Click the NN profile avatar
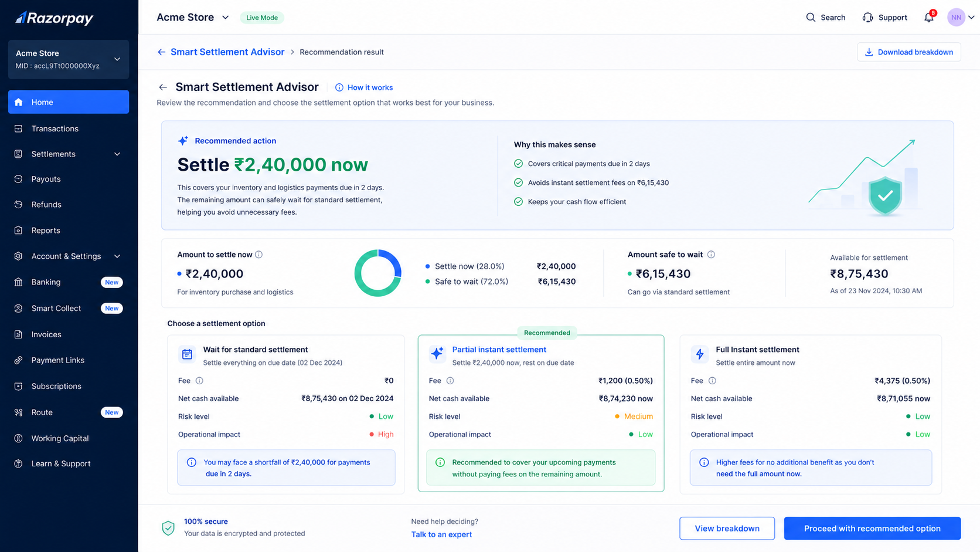The image size is (980, 552). (956, 18)
